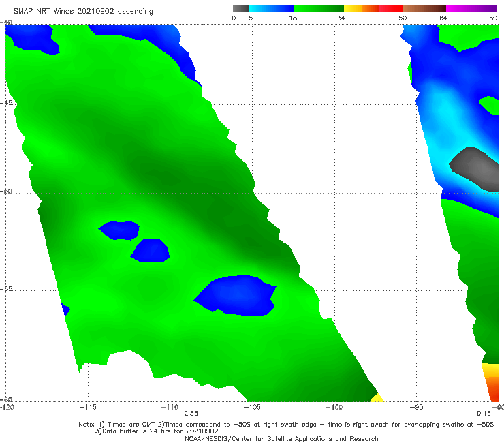Image resolution: width=504 pixels, height=443 pixels.
Task: Click the longitude label "-120"
Action: [x=7, y=407]
